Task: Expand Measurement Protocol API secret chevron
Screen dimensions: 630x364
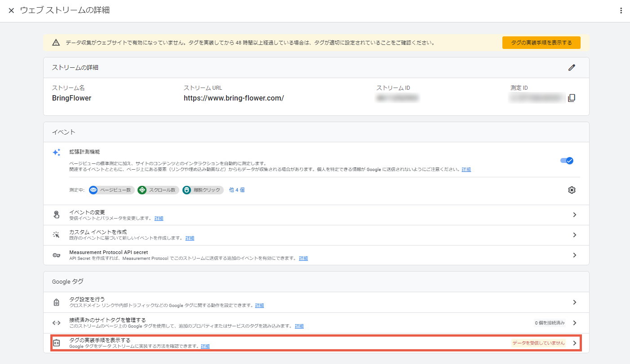Action: [574, 255]
